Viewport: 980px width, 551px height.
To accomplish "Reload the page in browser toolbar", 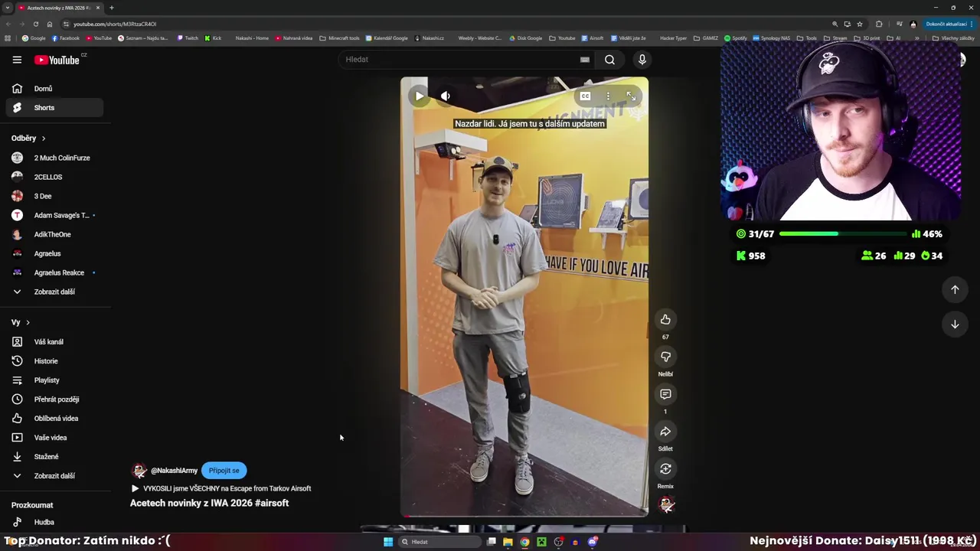I will coord(36,24).
